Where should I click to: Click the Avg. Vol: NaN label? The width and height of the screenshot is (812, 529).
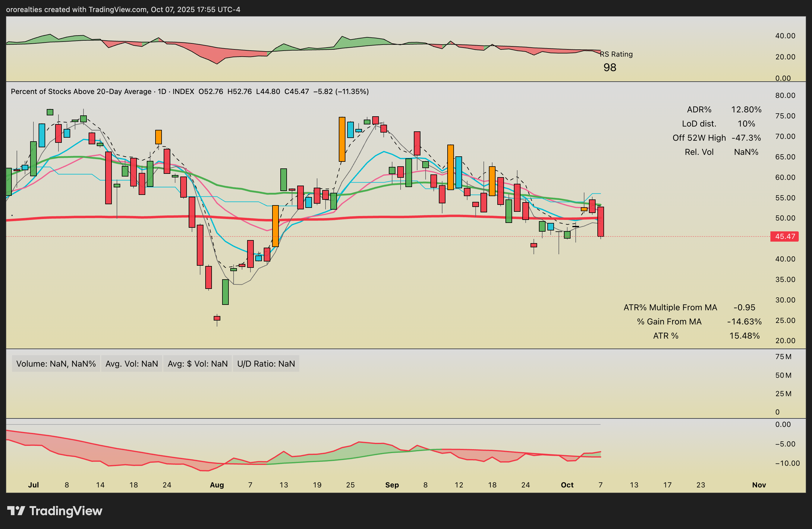(132, 364)
